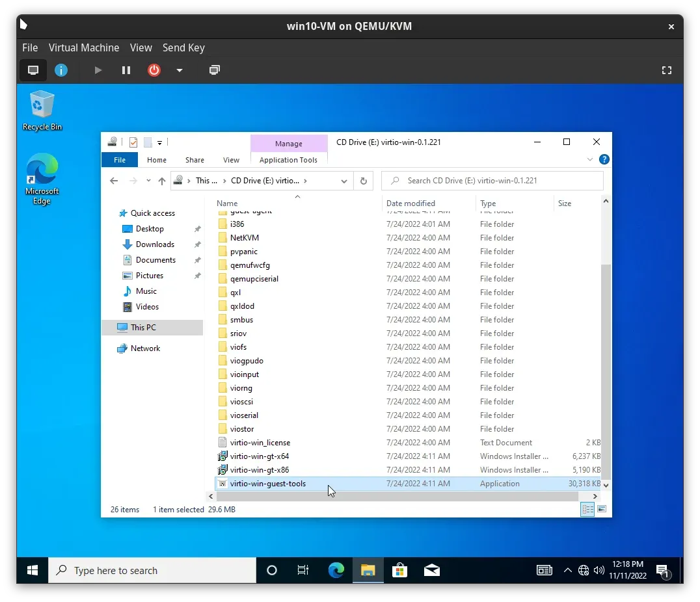This screenshot has height=602, width=700.
Task: Focus the Search CD Drive field
Action: coord(492,181)
